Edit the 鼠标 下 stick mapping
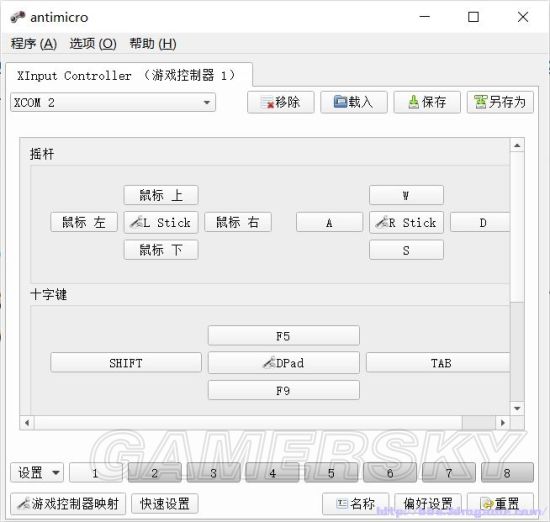 [161, 250]
